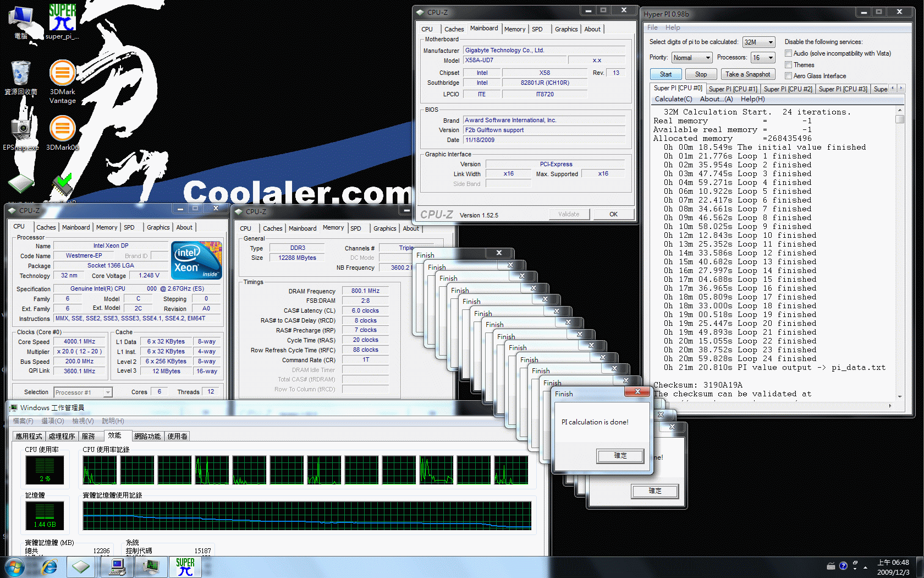Open the Processors count dropdown
The width and height of the screenshot is (924, 578).
pyautogui.click(x=763, y=58)
